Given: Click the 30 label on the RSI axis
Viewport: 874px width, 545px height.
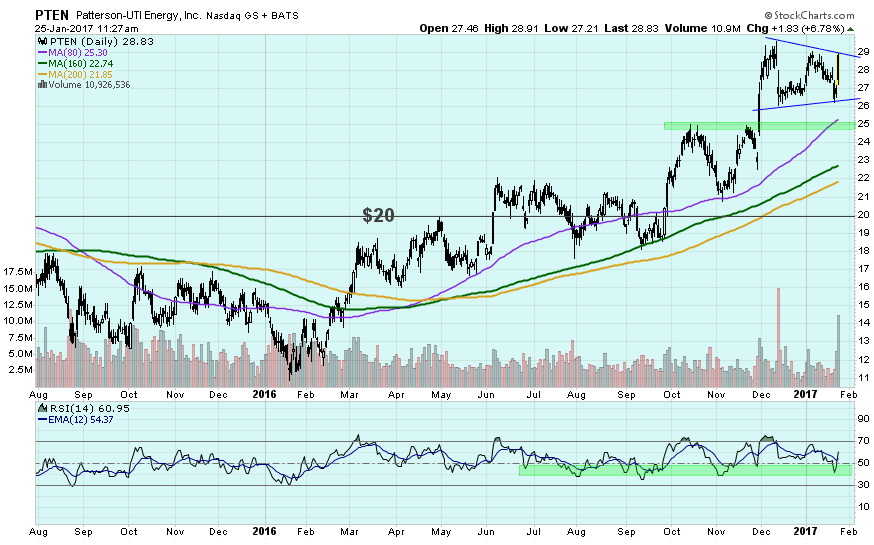Looking at the screenshot, I should point(863,485).
